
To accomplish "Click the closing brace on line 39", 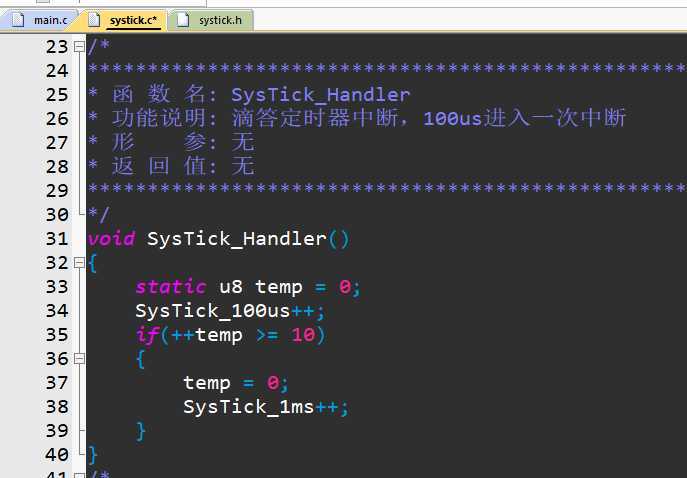I will point(141,431).
